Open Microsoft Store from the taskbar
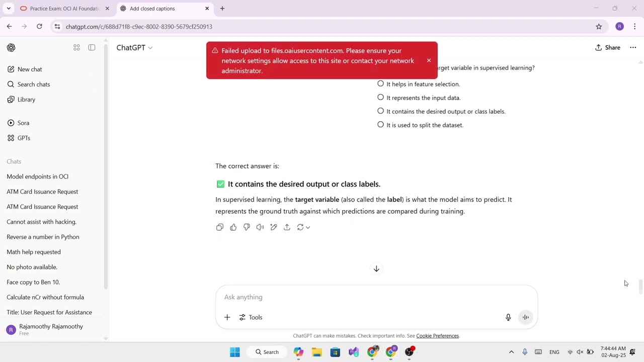 335,352
